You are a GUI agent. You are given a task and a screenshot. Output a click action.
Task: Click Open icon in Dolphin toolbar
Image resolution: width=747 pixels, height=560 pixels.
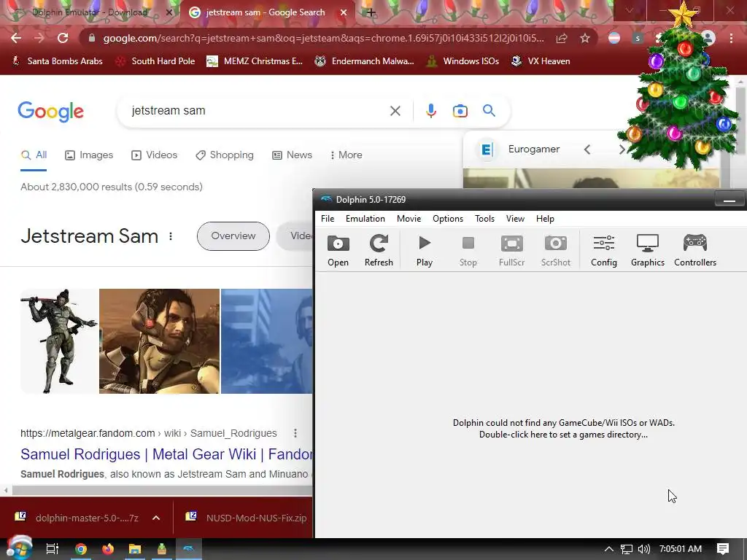point(338,251)
